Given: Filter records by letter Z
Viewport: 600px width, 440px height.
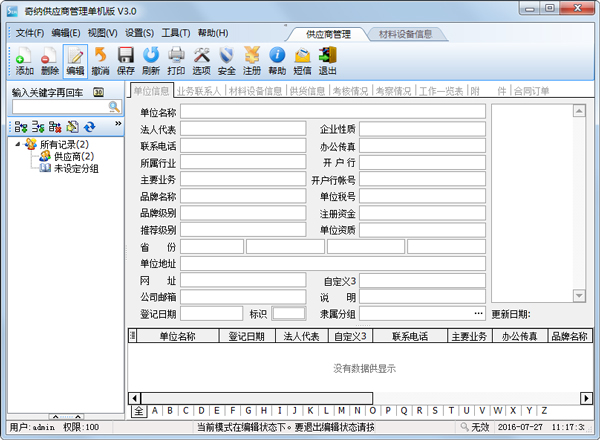Looking at the screenshot, I should point(544,411).
